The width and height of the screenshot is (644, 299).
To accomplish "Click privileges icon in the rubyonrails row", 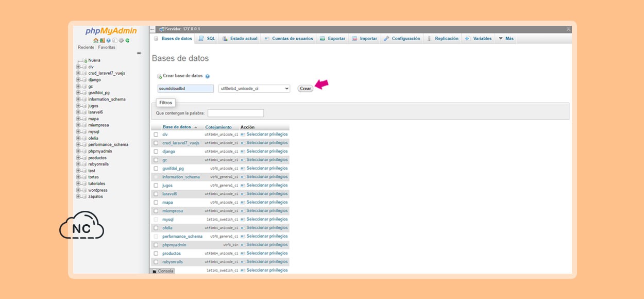I will click(x=243, y=262).
